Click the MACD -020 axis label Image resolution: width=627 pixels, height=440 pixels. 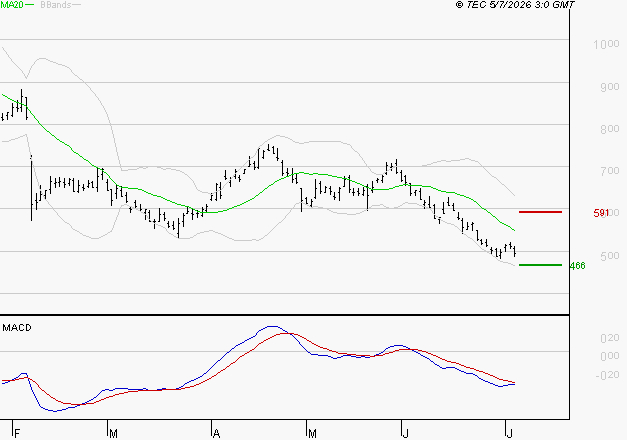point(607,375)
